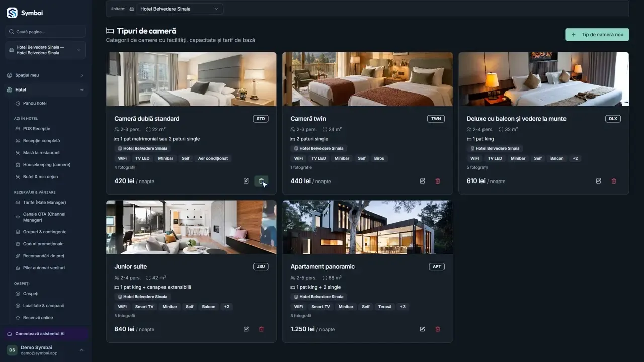Open the Demo Symbai account menu
The image size is (644, 362).
pyautogui.click(x=45, y=350)
